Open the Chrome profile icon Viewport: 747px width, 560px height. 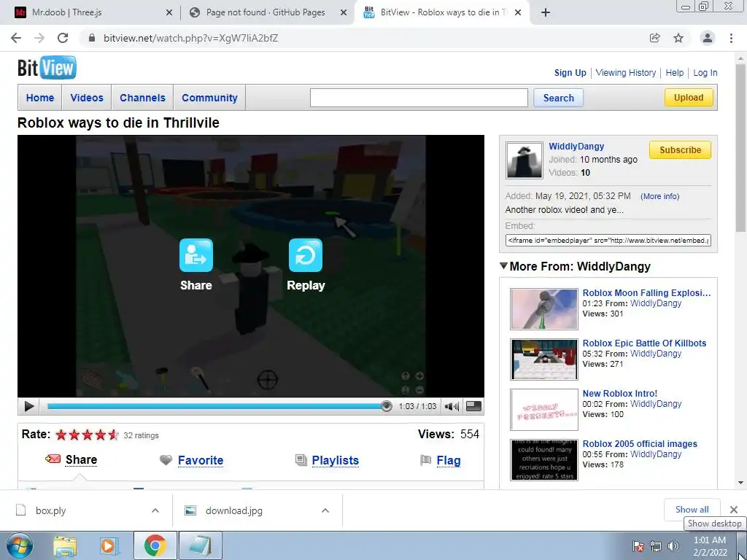[708, 38]
